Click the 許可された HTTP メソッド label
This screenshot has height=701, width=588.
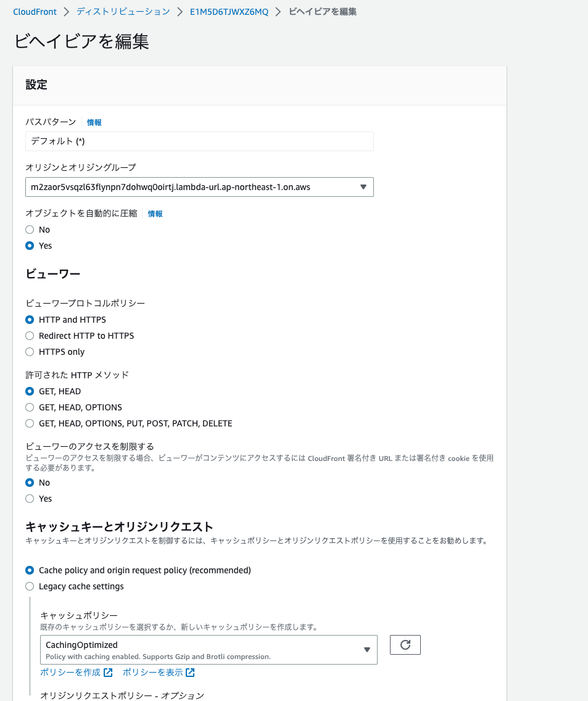click(77, 375)
